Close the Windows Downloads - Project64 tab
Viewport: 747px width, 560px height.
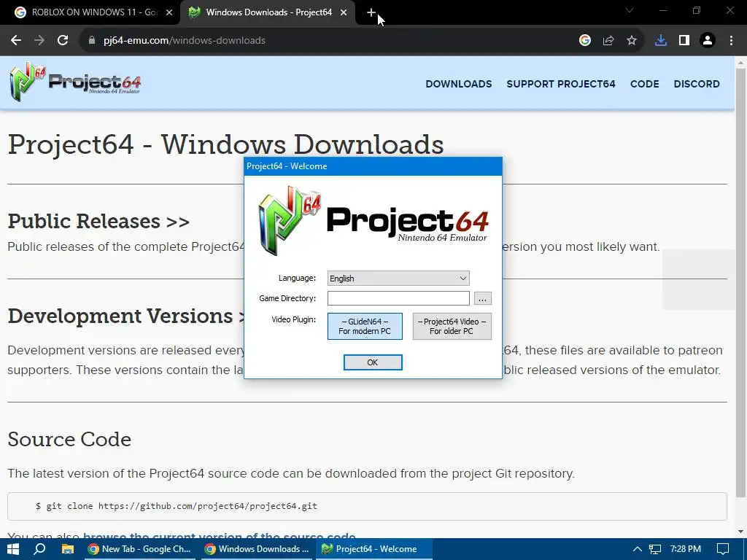pyautogui.click(x=344, y=13)
